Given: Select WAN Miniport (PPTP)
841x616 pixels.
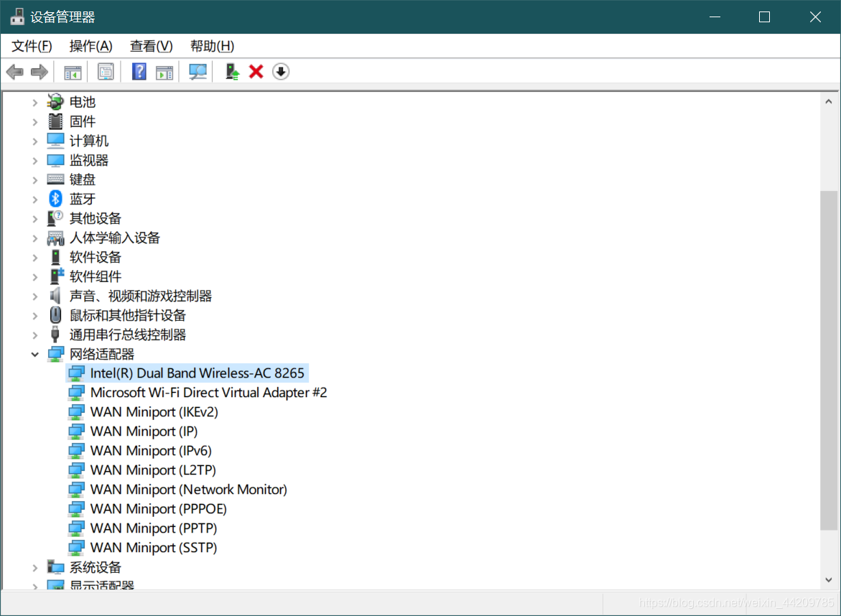Looking at the screenshot, I should (154, 528).
